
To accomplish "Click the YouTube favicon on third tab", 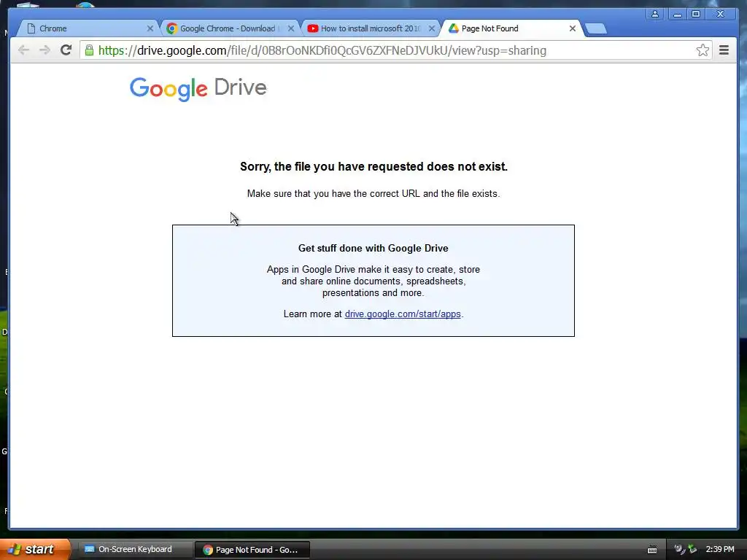I will [312, 28].
